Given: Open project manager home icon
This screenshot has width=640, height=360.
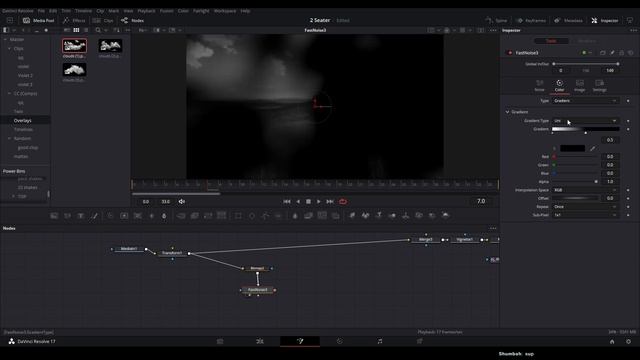Looking at the screenshot, I should click(612, 342).
